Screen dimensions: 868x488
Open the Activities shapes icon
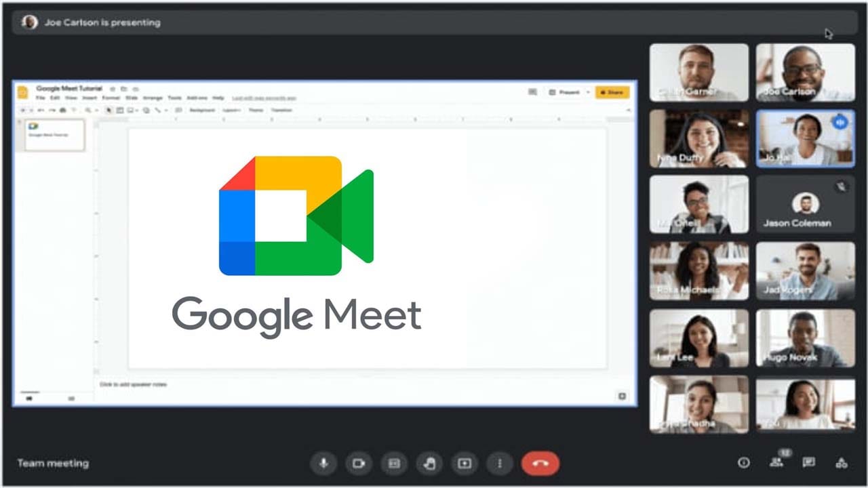(x=842, y=463)
